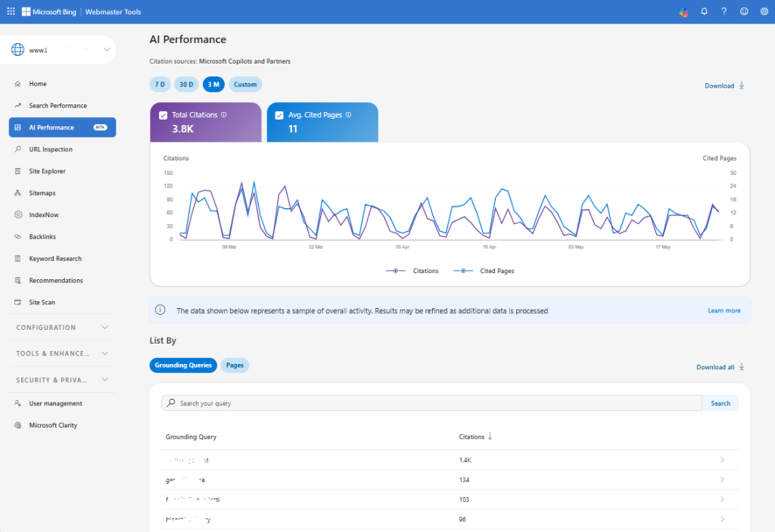Click the 134 citations value
Screen dimensions: 775x532
point(464,480)
